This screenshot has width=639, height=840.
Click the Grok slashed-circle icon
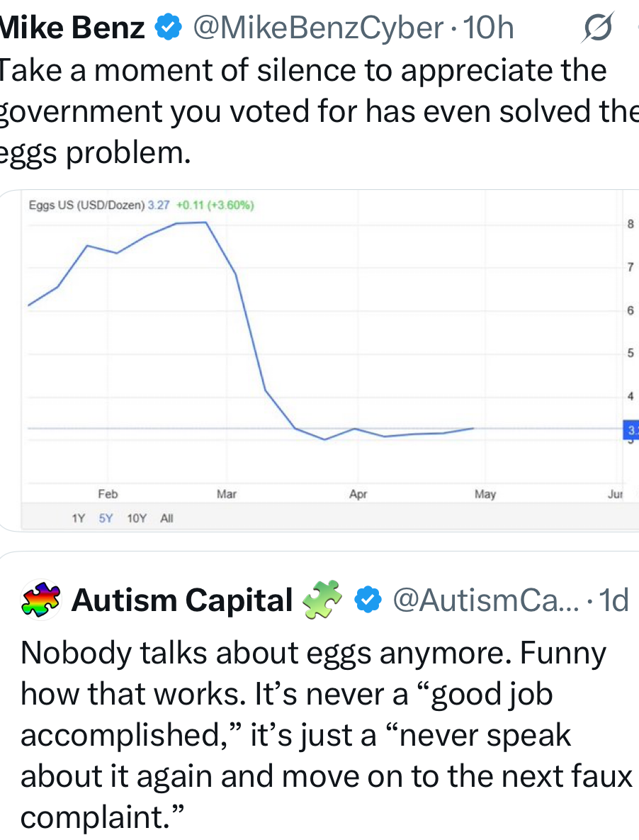[x=596, y=28]
